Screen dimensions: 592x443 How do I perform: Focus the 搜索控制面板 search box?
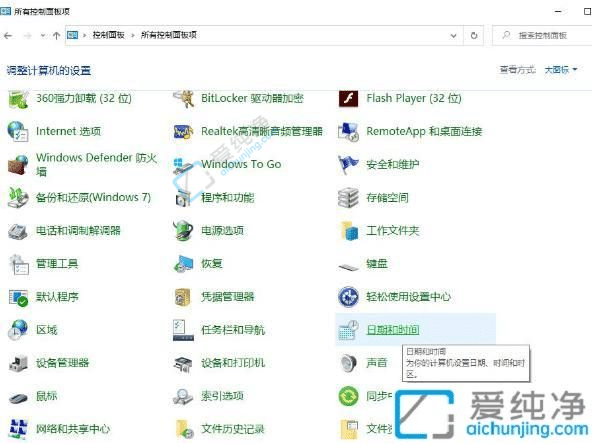(542, 36)
